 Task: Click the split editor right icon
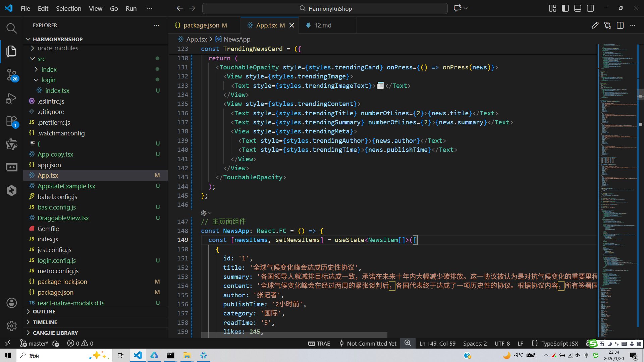point(620,25)
